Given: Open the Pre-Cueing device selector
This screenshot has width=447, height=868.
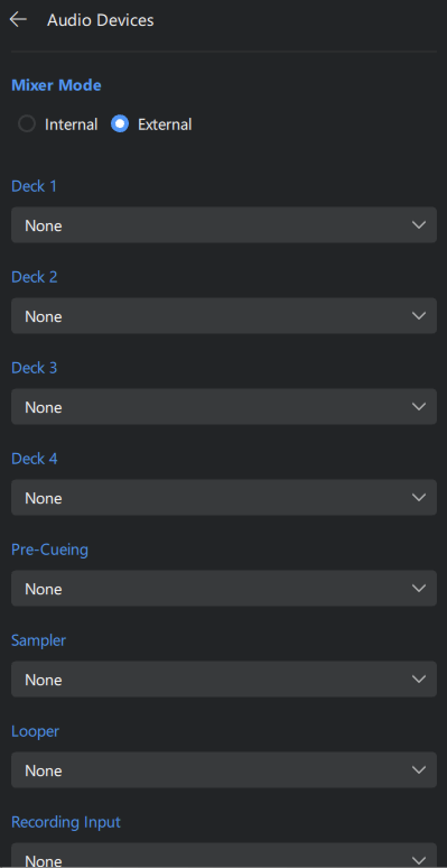Looking at the screenshot, I should click(224, 588).
